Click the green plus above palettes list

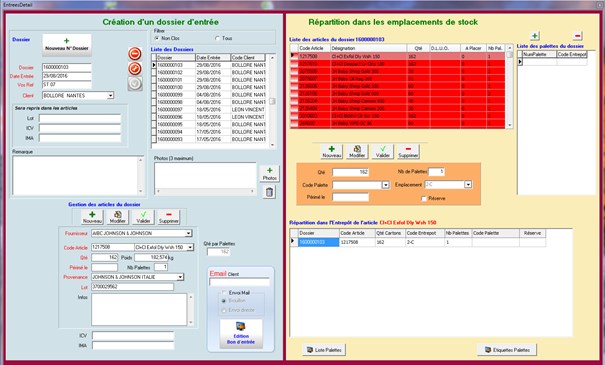534,36
